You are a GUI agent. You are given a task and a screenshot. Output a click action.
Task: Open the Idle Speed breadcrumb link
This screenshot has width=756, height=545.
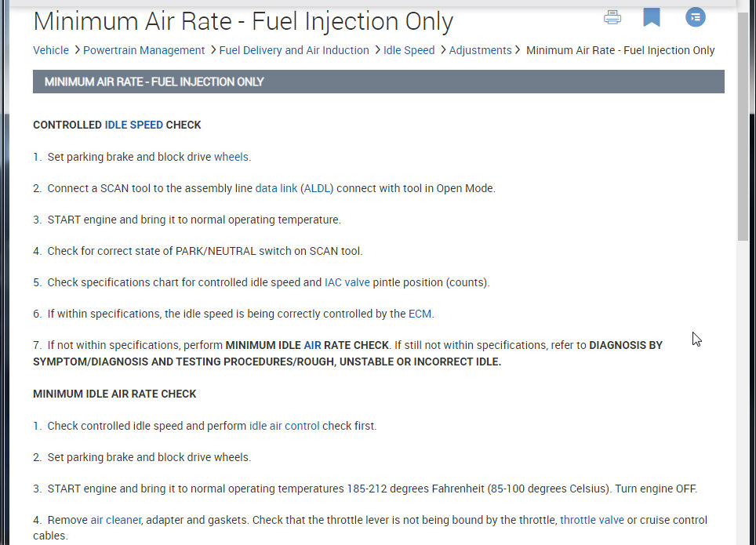tap(409, 50)
